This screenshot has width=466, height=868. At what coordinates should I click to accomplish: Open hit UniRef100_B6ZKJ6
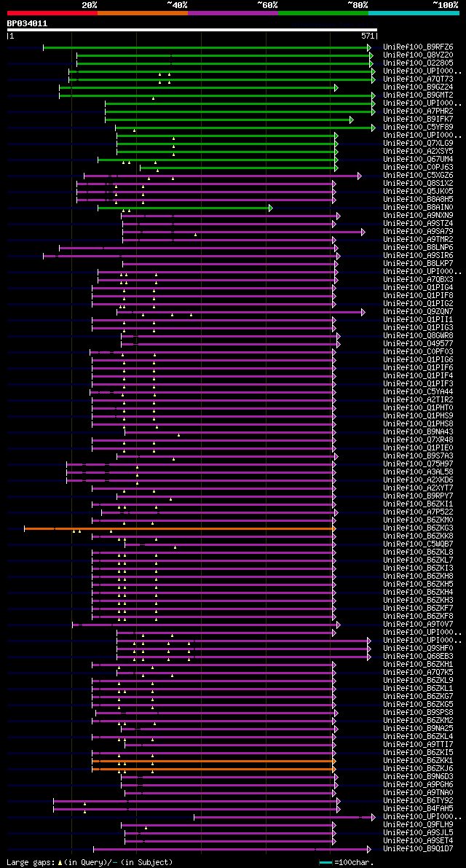click(x=418, y=770)
